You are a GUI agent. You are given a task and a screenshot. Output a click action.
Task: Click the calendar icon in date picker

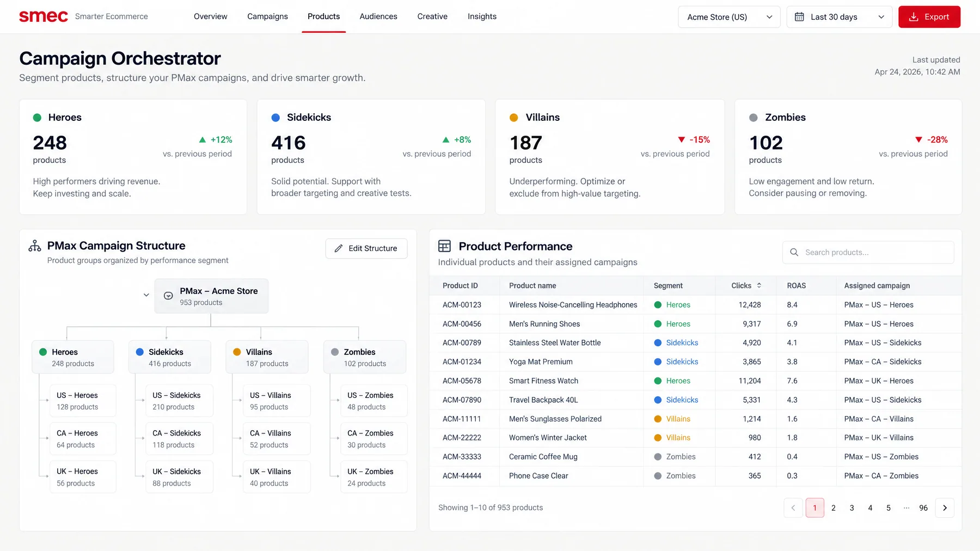799,17
